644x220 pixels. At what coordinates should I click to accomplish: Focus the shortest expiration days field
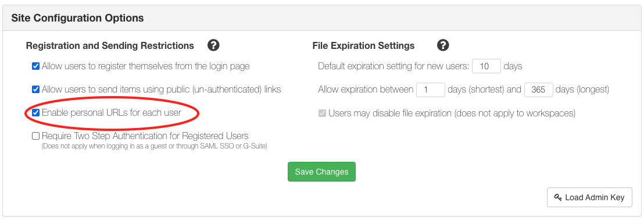[431, 90]
